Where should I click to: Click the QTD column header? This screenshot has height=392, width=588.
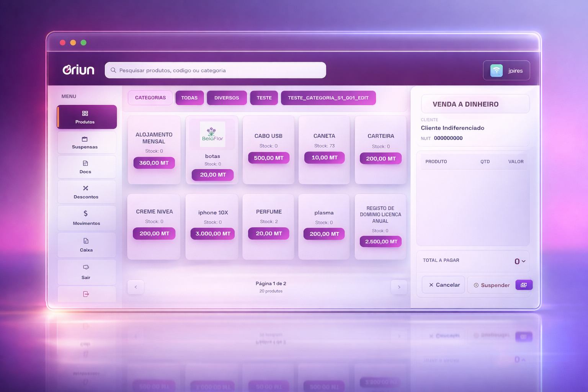485,162
